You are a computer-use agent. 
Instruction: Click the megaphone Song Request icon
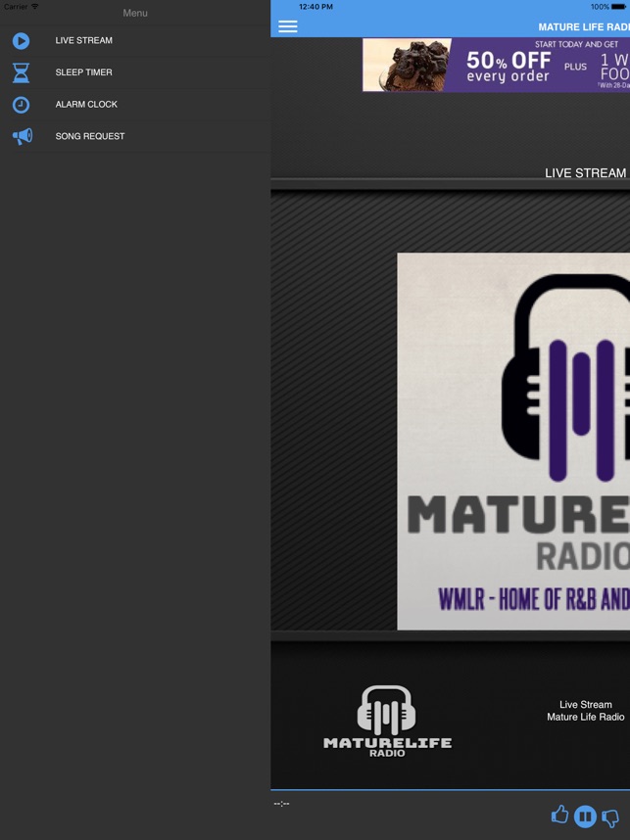[x=22, y=136]
